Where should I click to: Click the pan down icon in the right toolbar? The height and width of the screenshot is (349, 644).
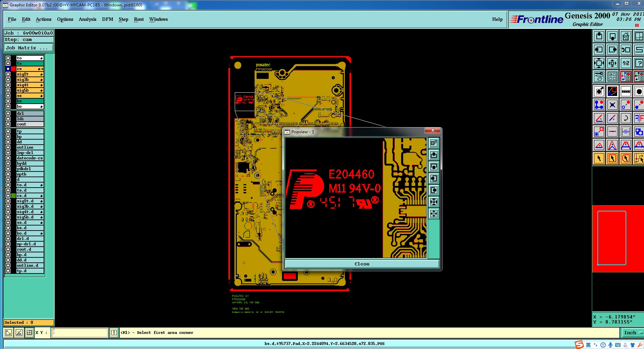[612, 36]
